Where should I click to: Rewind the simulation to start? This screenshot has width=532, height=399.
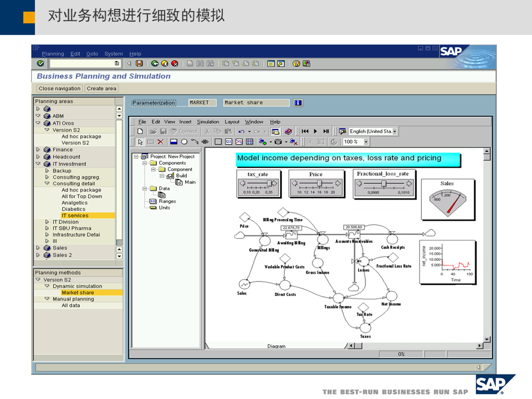click(305, 131)
